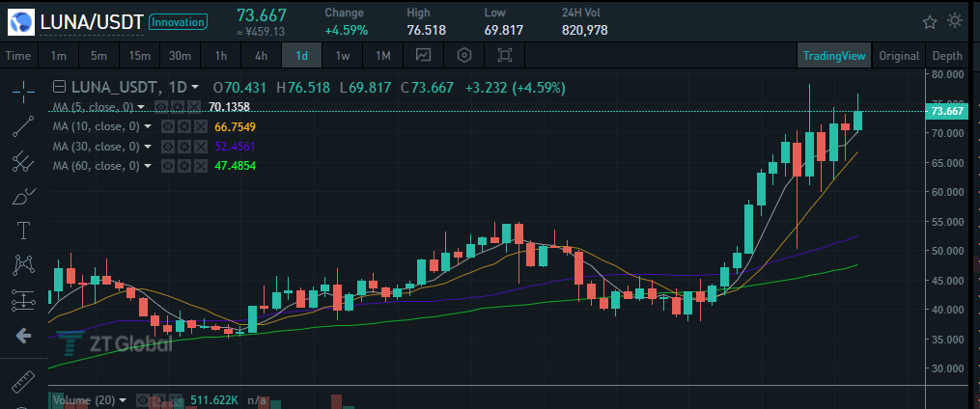Expand MA (10, close, 0) dropdown
This screenshot has width=980, height=409.
(x=148, y=126)
